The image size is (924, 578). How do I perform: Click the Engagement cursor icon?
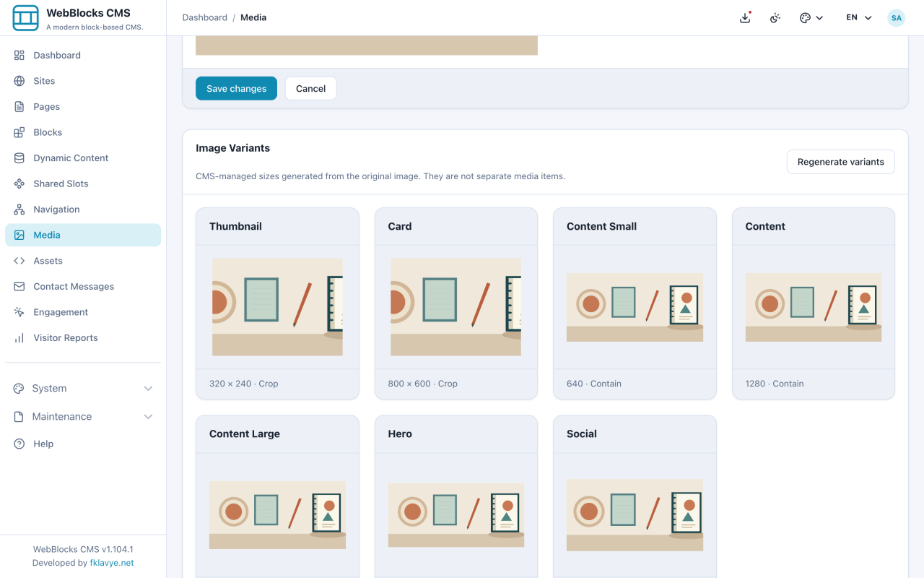pyautogui.click(x=19, y=312)
